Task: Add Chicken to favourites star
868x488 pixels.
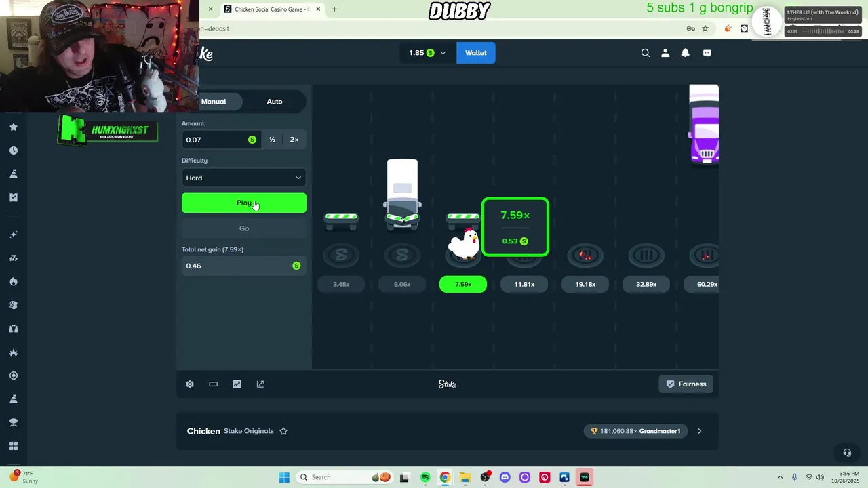Action: click(283, 431)
